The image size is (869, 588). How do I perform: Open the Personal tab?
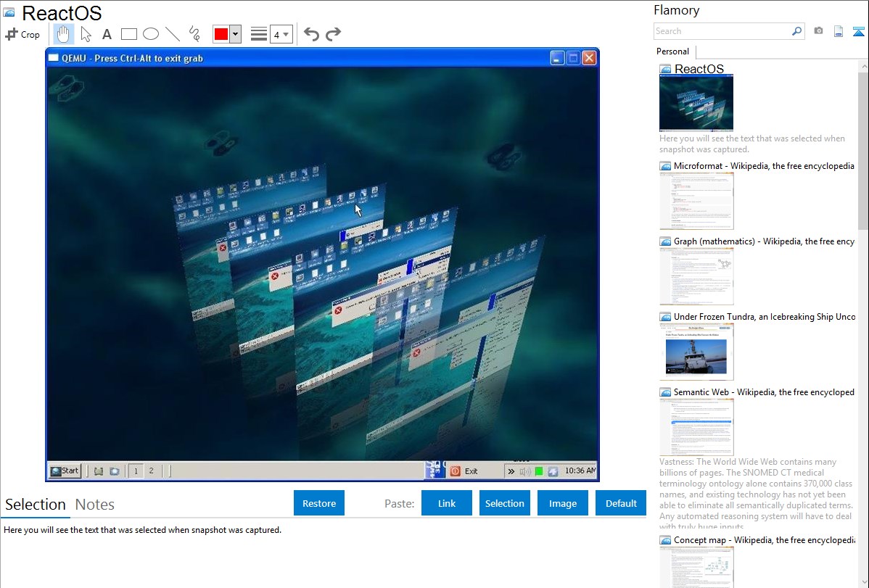pyautogui.click(x=672, y=51)
